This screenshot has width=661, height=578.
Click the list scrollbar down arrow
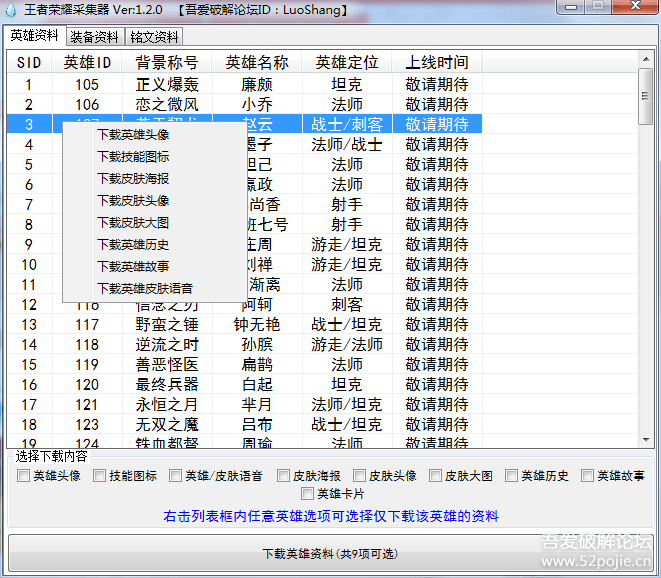click(x=645, y=441)
